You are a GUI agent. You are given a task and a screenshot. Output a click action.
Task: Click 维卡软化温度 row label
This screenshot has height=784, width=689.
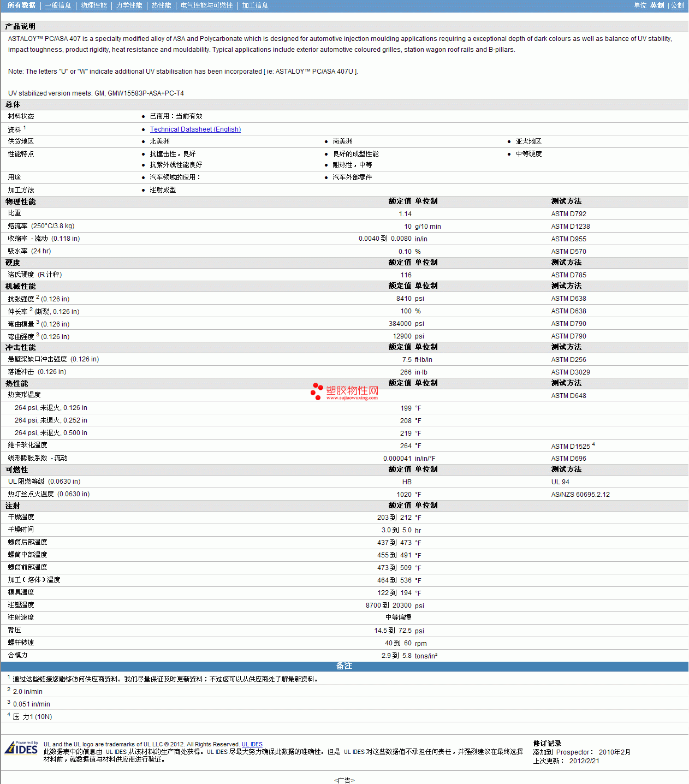27,445
